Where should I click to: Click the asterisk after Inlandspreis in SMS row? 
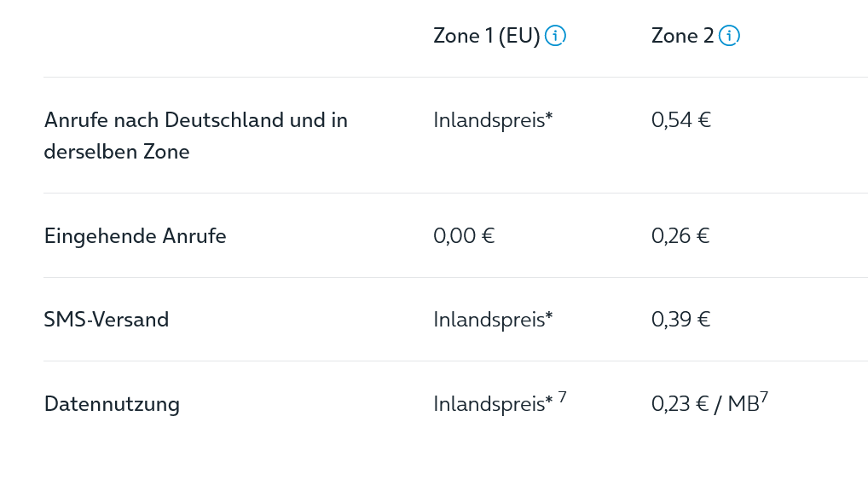click(x=549, y=315)
